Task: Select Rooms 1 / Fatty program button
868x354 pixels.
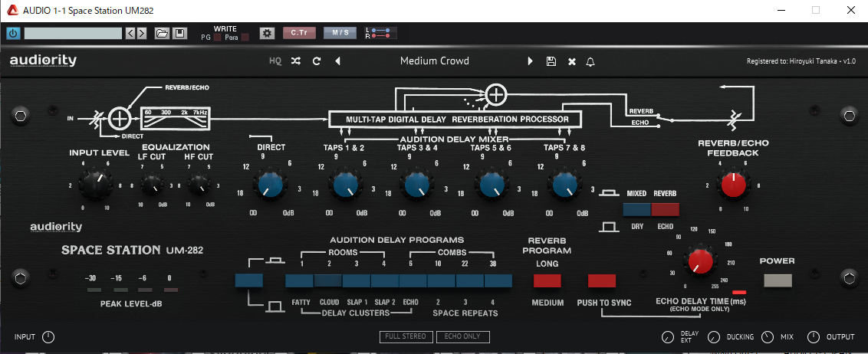Action: coord(300,280)
